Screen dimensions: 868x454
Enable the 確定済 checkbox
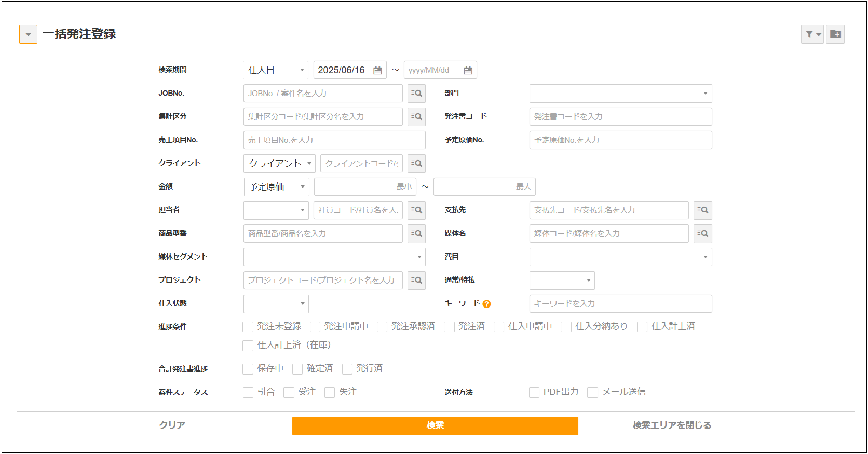pos(297,369)
